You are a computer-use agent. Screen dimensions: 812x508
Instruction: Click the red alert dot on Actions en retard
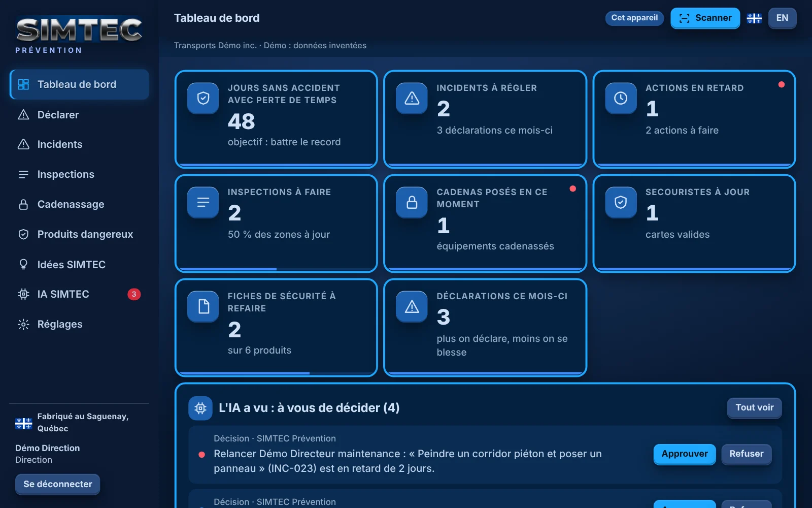(x=782, y=84)
